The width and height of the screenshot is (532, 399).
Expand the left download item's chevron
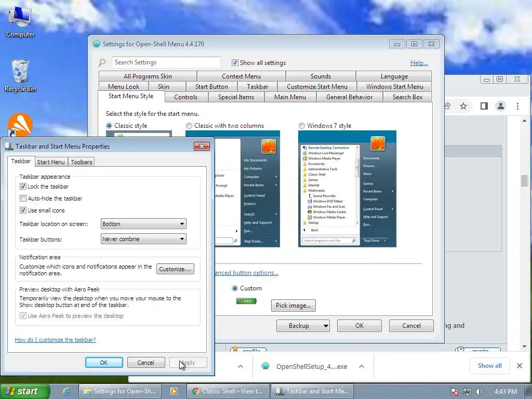point(241,366)
